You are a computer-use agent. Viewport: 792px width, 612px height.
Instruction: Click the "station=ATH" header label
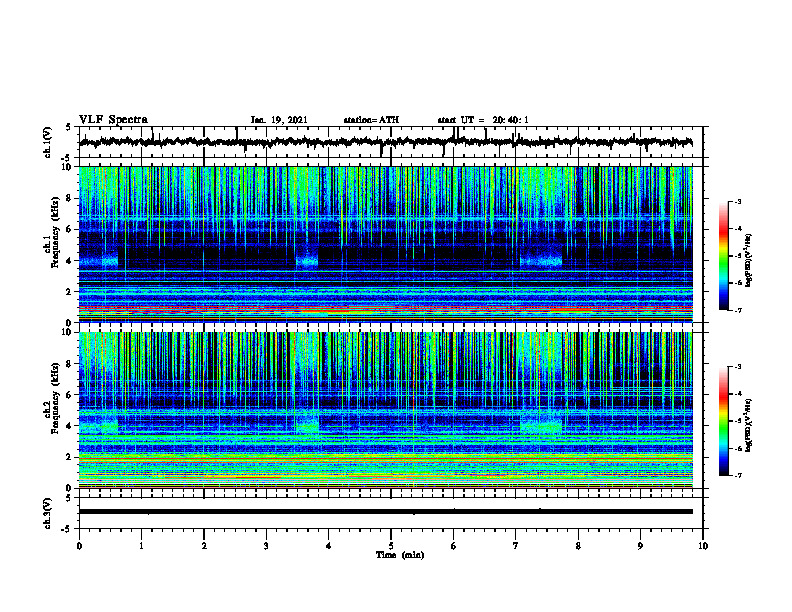371,120
